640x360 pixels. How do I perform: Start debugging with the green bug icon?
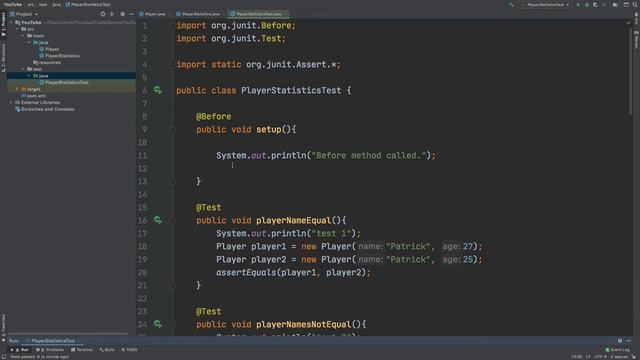(x=587, y=4)
